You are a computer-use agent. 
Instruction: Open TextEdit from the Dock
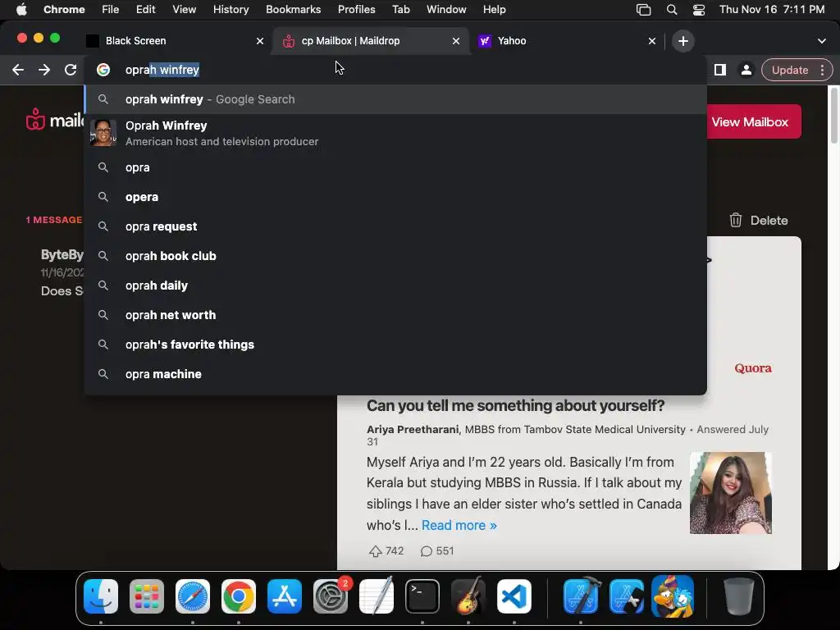click(x=377, y=596)
